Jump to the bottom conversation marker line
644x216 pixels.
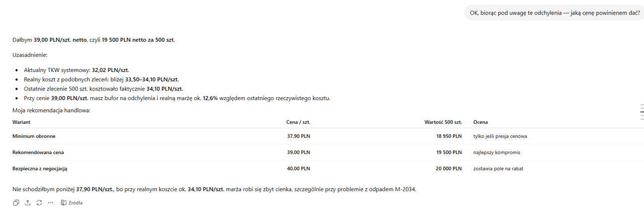click(x=642, y=119)
